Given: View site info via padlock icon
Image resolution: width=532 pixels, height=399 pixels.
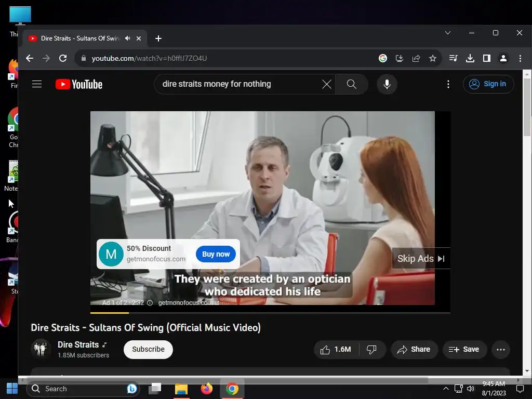Looking at the screenshot, I should click(84, 58).
